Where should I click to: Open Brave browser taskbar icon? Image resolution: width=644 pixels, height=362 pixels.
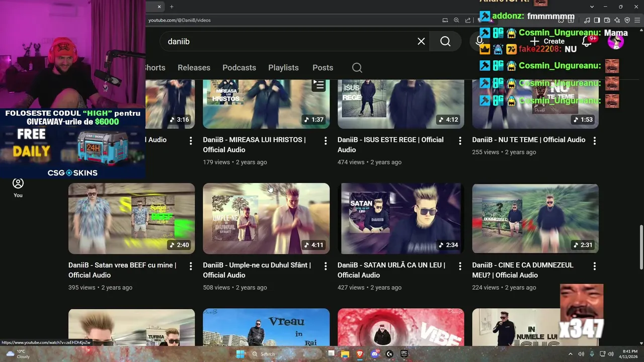coord(360,354)
